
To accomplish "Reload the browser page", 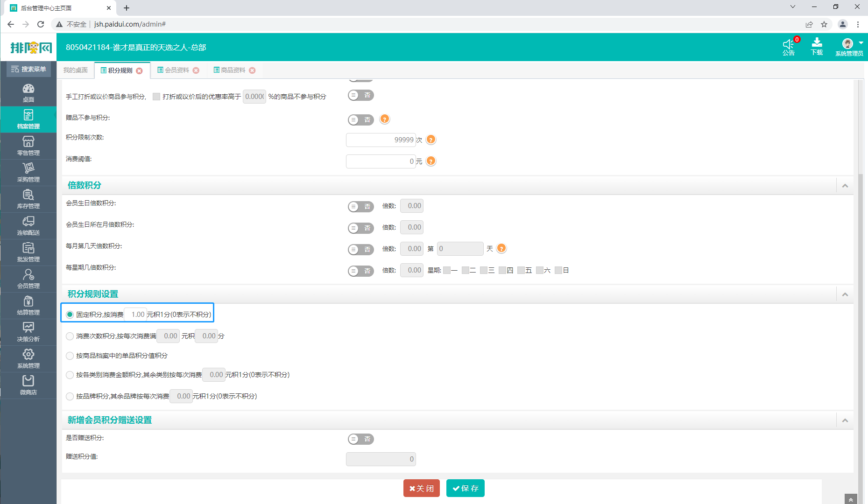I will pyautogui.click(x=41, y=24).
